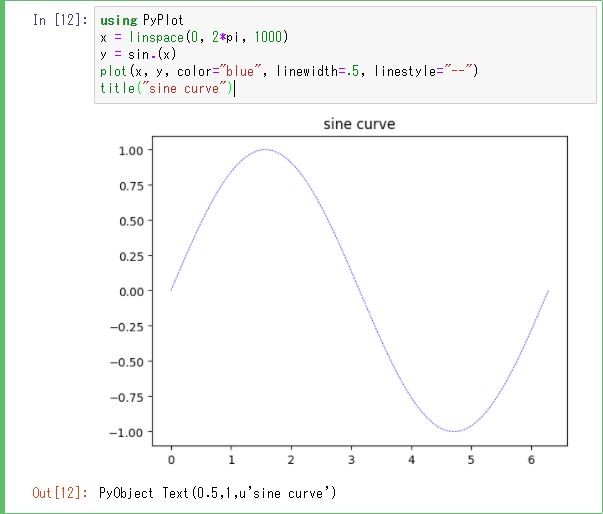Click the trough of the sine curve

point(454,431)
